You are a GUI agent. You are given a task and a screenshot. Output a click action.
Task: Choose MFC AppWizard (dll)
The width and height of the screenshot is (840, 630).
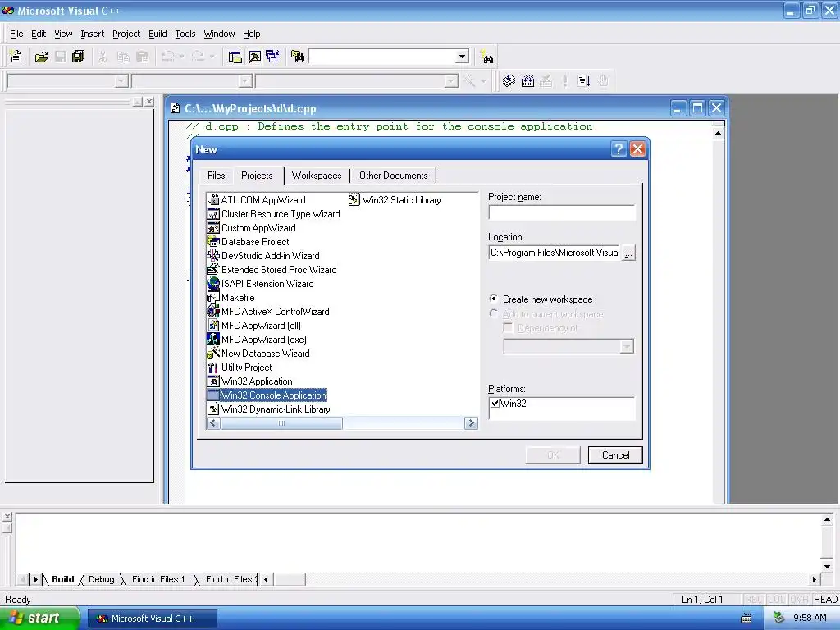pyautogui.click(x=254, y=325)
